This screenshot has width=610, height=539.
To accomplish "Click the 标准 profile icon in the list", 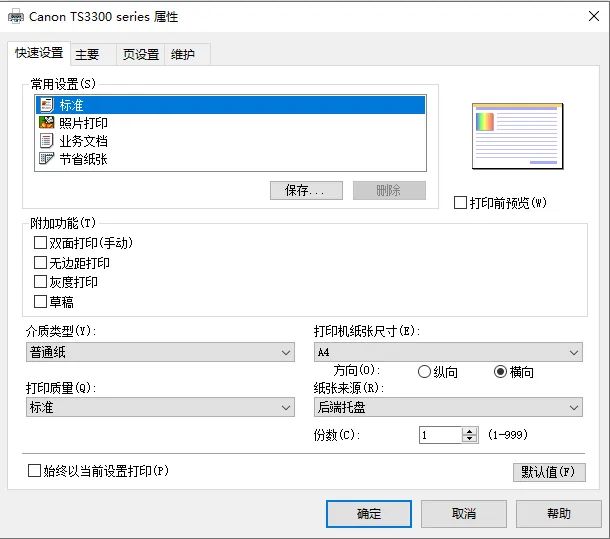I will 47,105.
